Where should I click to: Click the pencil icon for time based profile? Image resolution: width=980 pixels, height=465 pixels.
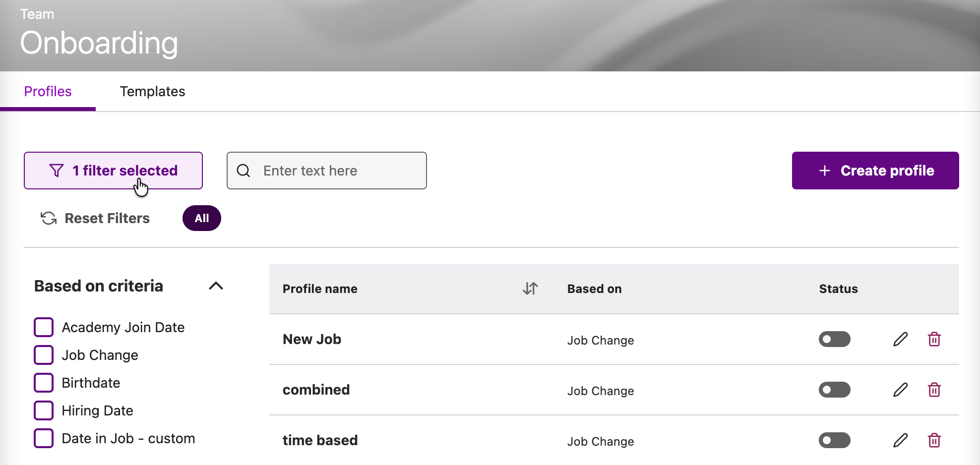click(900, 441)
